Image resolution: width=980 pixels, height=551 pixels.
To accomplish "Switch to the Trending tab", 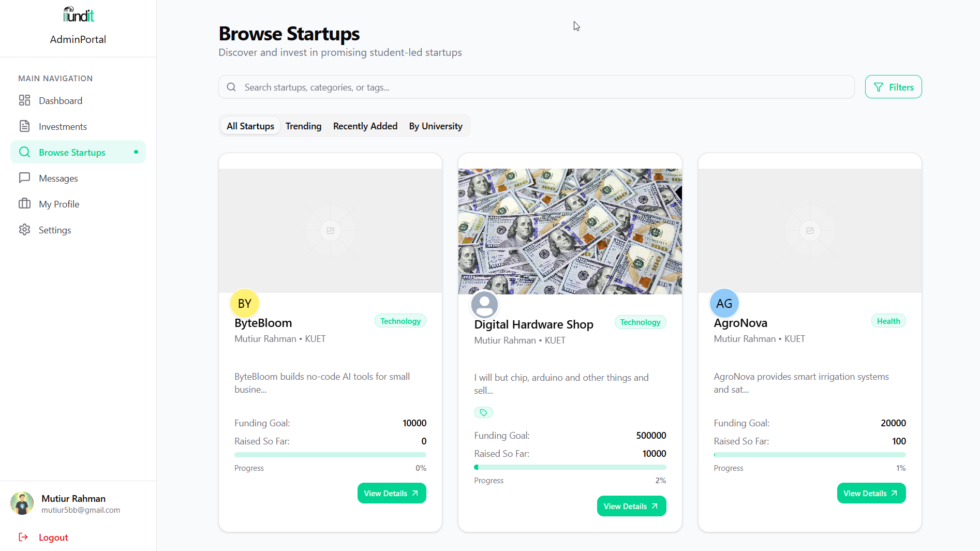I will click(x=303, y=126).
